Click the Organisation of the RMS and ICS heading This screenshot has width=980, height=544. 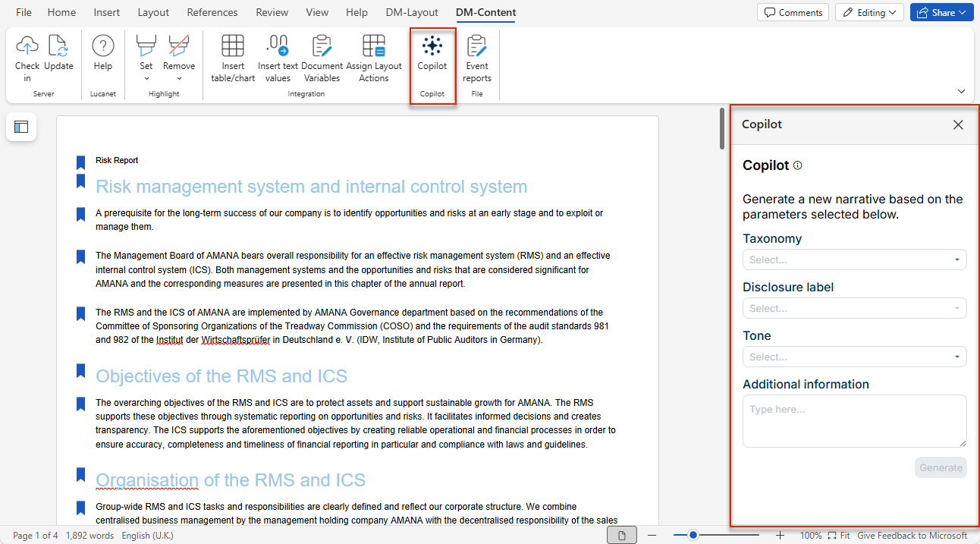click(x=231, y=480)
